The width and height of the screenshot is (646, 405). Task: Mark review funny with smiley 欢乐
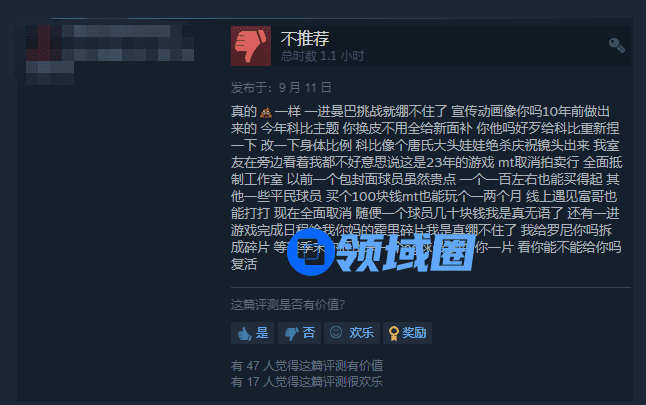pyautogui.click(x=352, y=333)
